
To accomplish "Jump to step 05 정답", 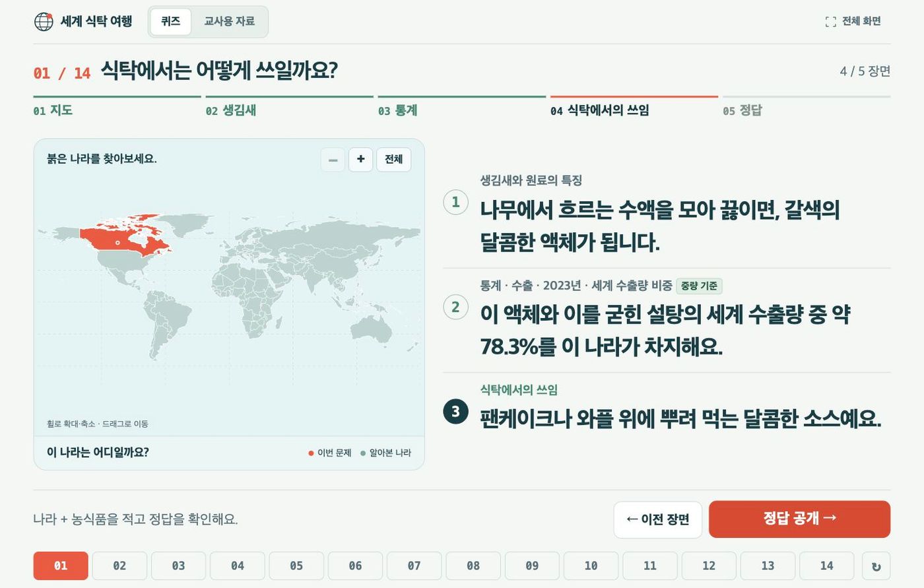I will tap(807, 108).
